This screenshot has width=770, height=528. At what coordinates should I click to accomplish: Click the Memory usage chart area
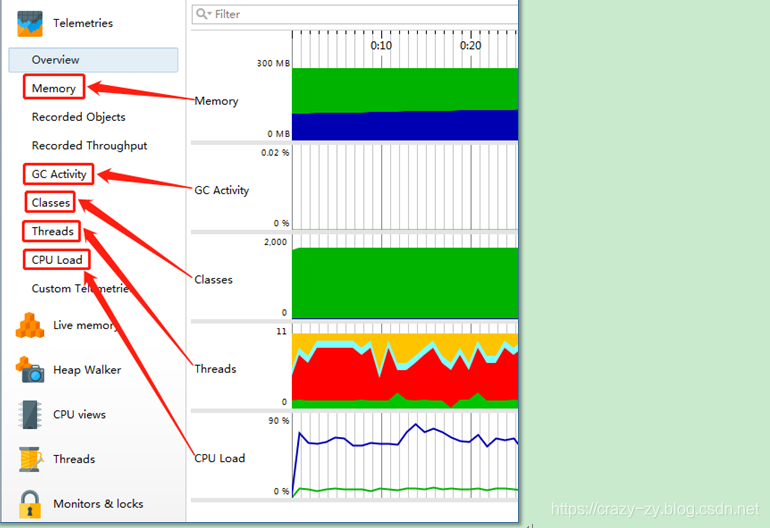tap(405, 104)
